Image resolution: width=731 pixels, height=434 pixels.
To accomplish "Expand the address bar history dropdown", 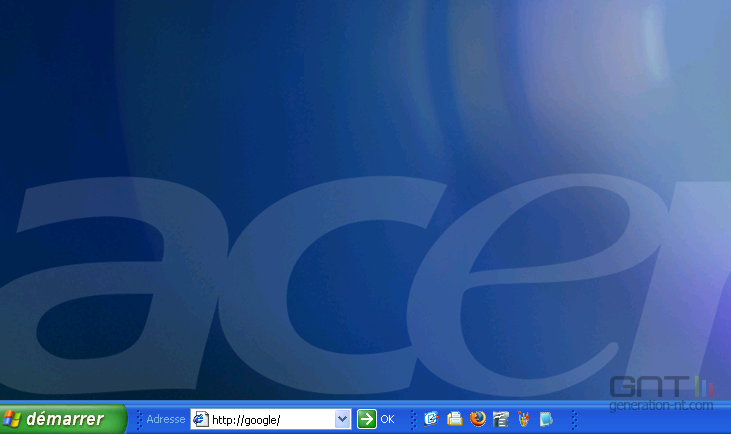I will pos(342,419).
